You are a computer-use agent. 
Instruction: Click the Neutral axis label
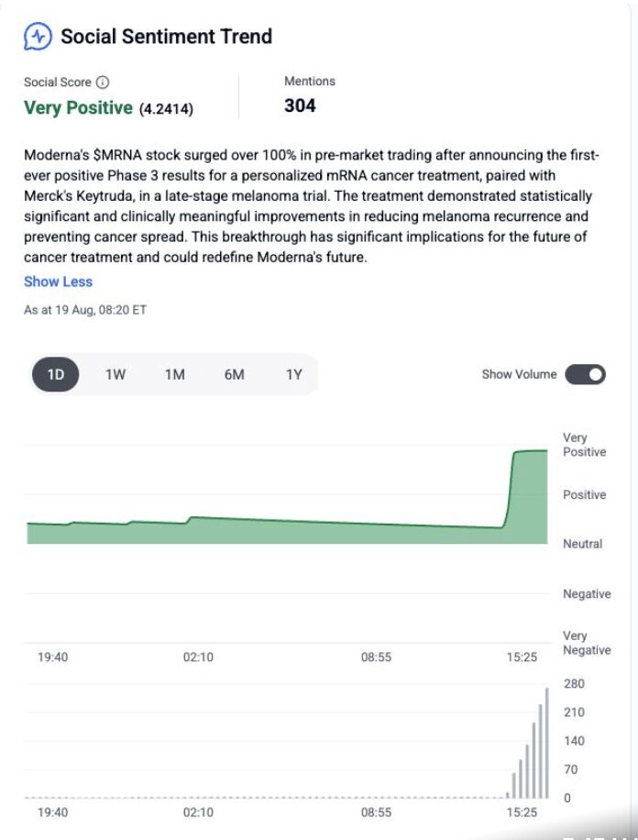click(x=582, y=544)
